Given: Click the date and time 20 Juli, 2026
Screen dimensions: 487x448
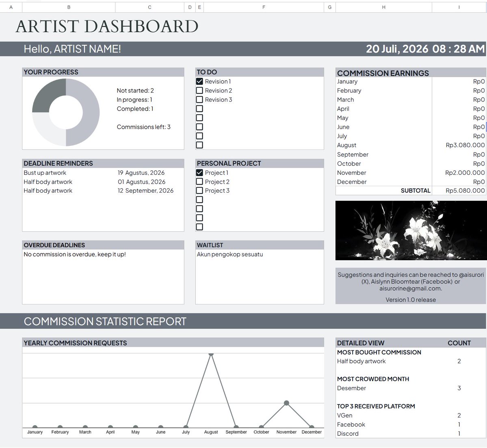Looking at the screenshot, I should click(x=425, y=49).
